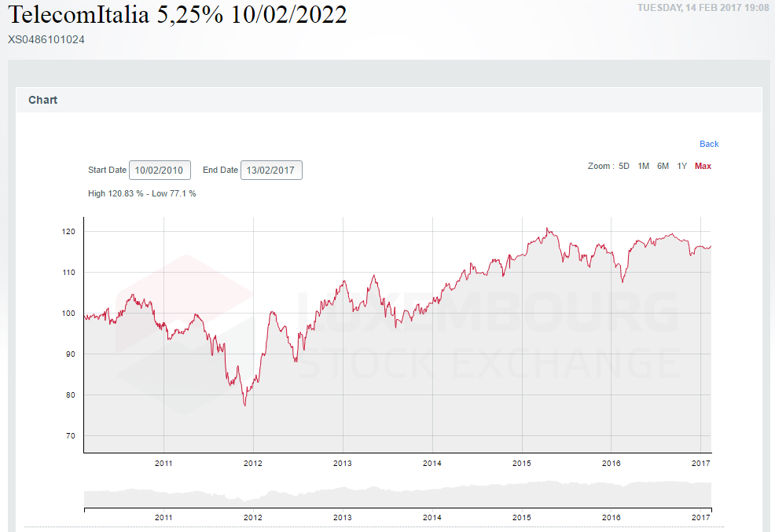Viewport: 775px width, 532px height.
Task: Select the 1Y zoom range
Action: coord(682,166)
